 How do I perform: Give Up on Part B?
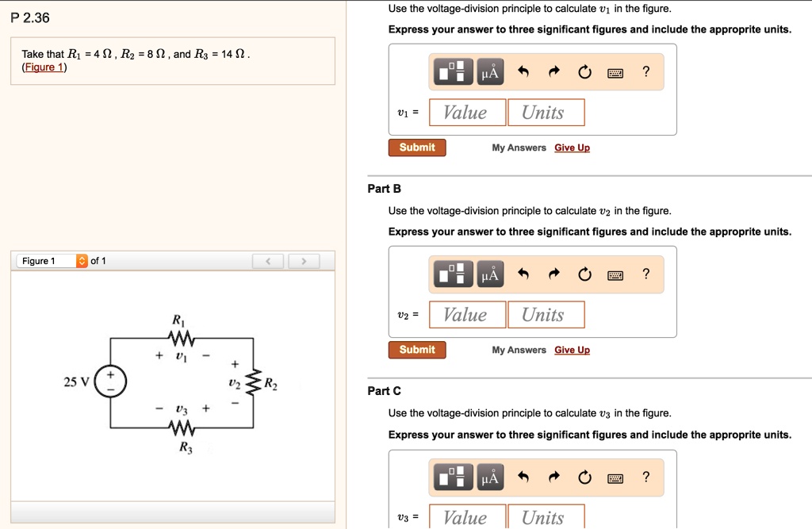[572, 350]
